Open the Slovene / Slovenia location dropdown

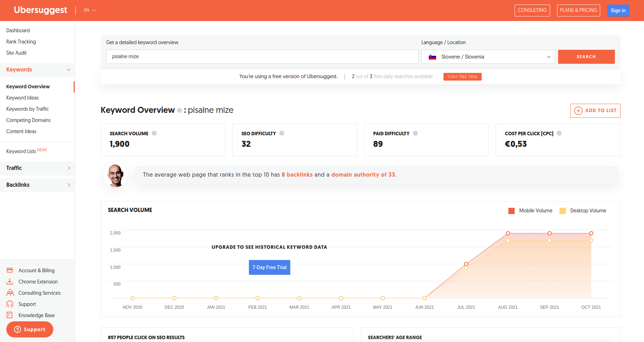488,57
